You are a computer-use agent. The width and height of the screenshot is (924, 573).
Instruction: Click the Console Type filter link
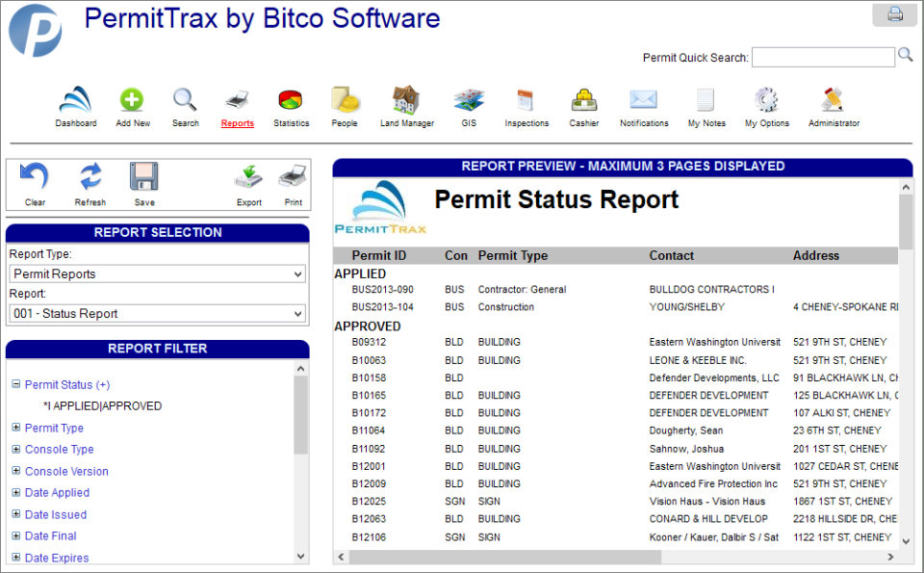59,449
